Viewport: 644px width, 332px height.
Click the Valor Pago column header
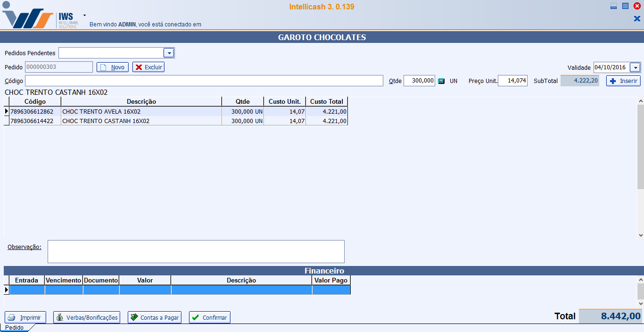point(331,280)
